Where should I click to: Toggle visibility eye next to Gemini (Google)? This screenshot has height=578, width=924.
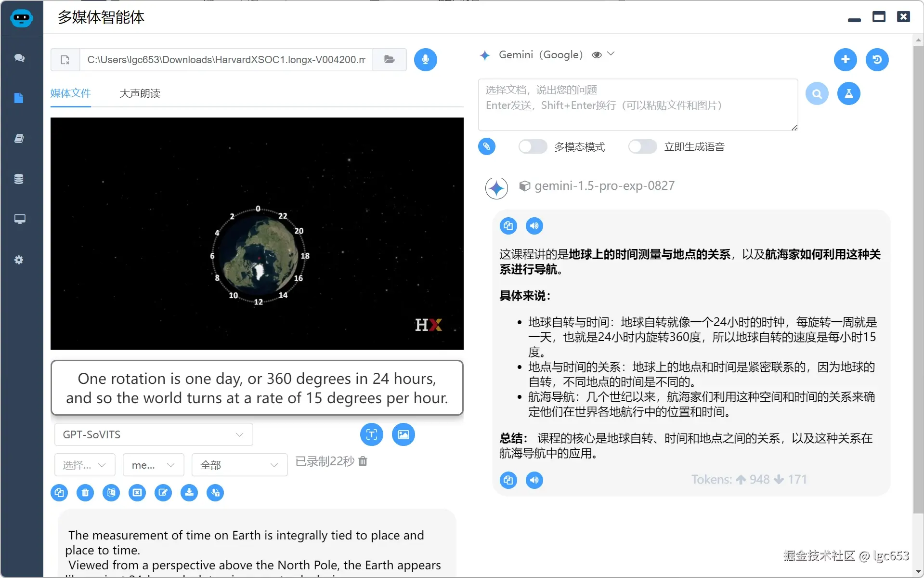pos(597,55)
